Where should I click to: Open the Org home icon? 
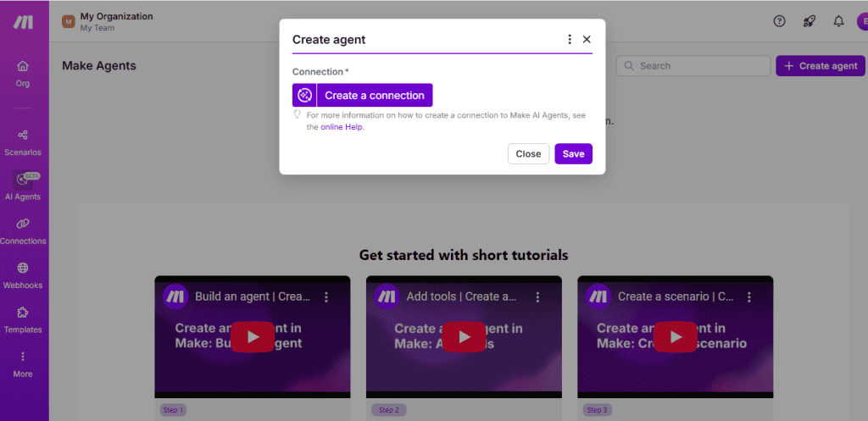(x=23, y=66)
